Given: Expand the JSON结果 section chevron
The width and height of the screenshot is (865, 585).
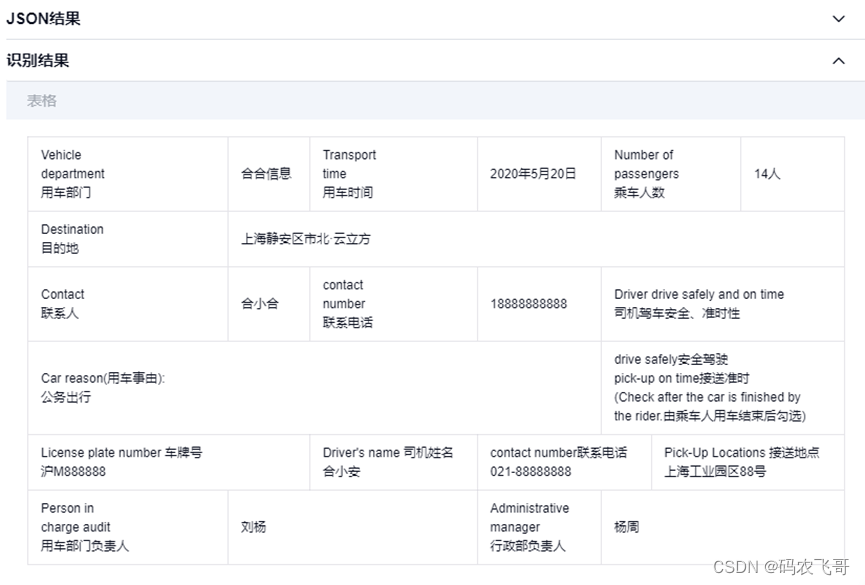Looking at the screenshot, I should 839,19.
